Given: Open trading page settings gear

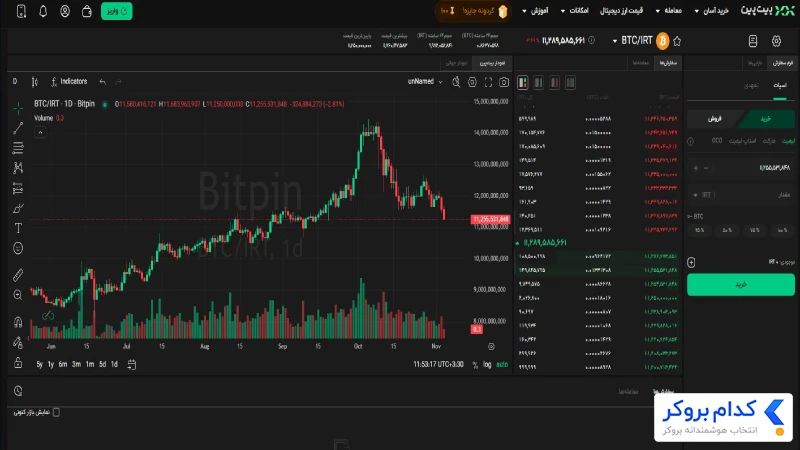Looking at the screenshot, I should (x=776, y=41).
